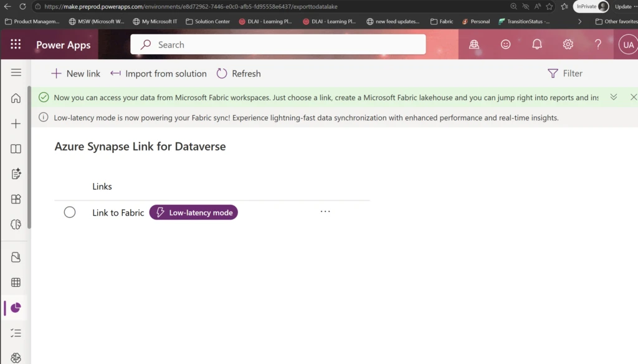Screen dimensions: 638x364
Task: Open the Flows list icon in sidebar
Action: (16, 333)
